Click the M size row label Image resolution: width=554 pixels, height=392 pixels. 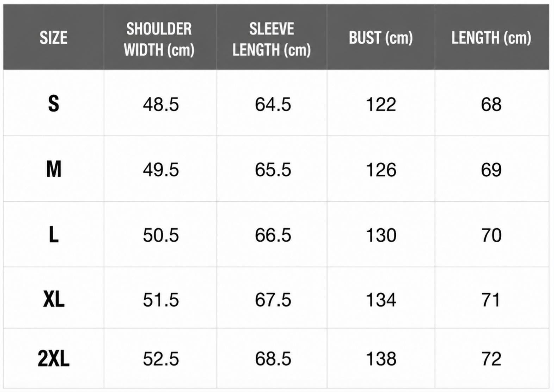(x=54, y=169)
